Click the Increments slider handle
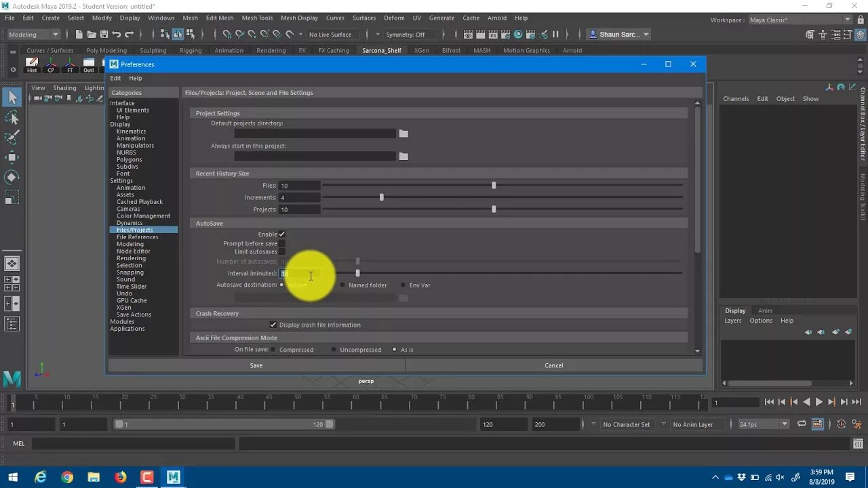 382,197
